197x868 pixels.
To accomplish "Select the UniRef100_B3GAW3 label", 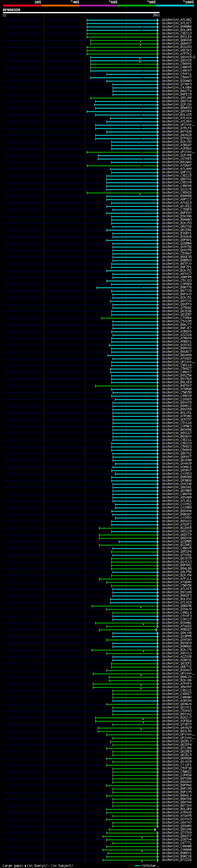I will [x=176, y=81].
